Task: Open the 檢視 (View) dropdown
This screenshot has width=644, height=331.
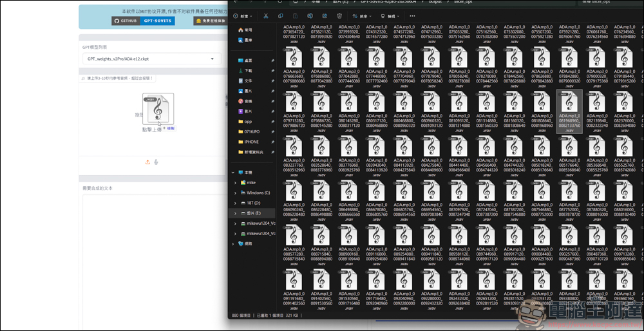Action: tap(390, 16)
